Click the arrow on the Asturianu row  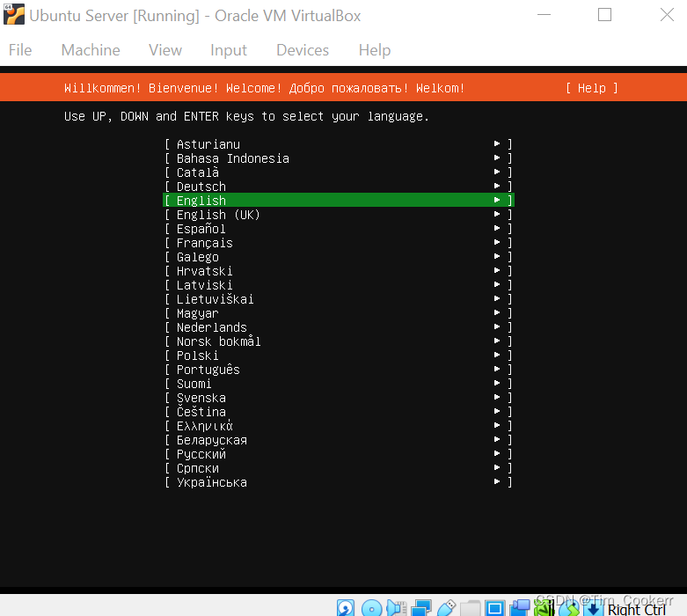497,143
